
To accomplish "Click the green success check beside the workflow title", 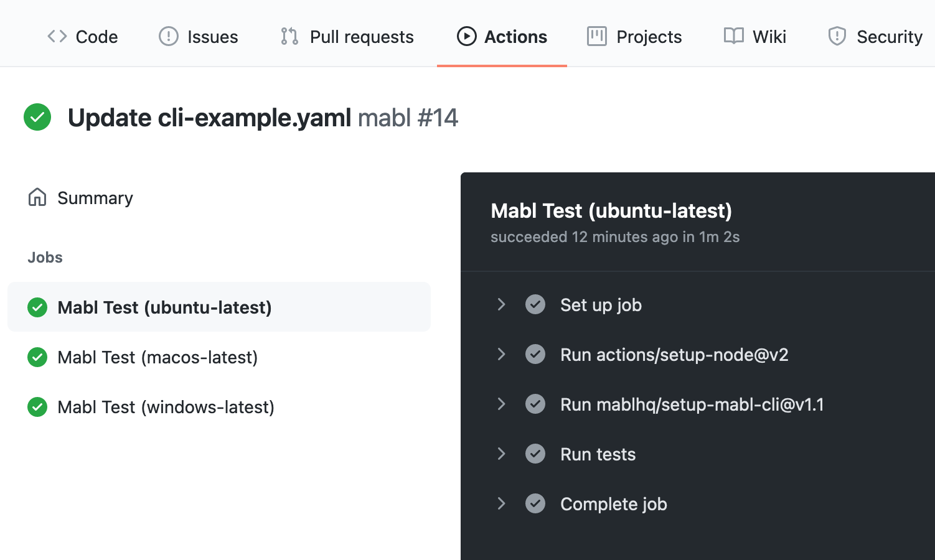I will (37, 117).
